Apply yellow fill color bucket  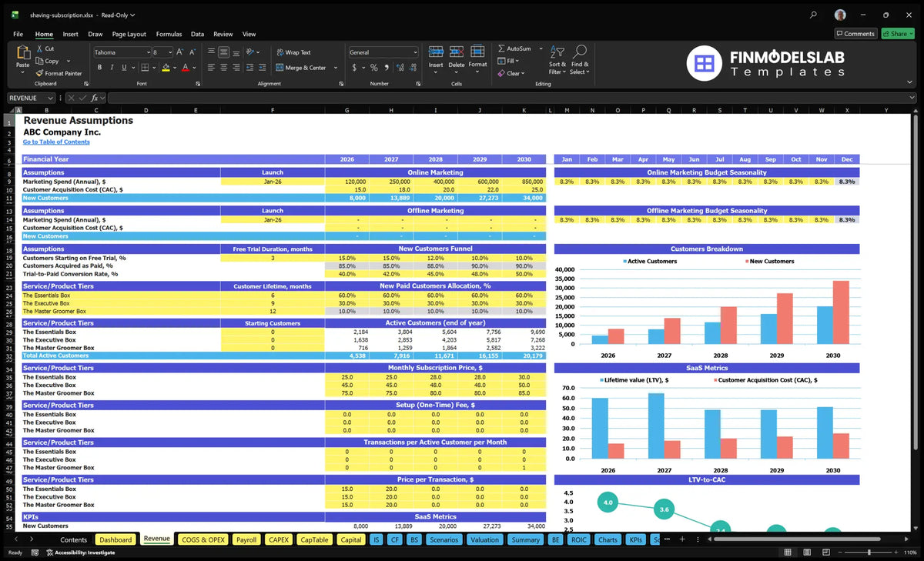[x=166, y=68]
